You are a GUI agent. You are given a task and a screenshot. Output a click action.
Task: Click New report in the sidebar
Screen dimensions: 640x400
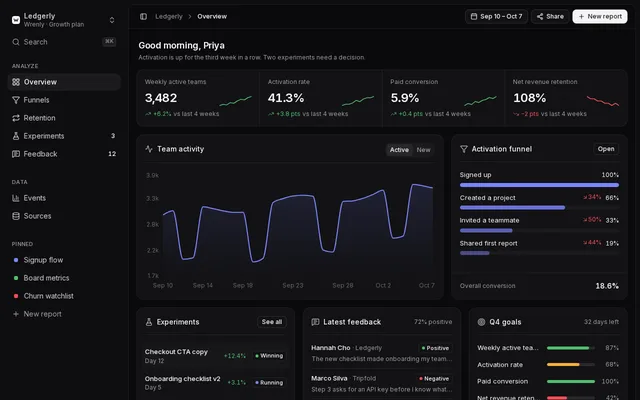(x=64, y=314)
